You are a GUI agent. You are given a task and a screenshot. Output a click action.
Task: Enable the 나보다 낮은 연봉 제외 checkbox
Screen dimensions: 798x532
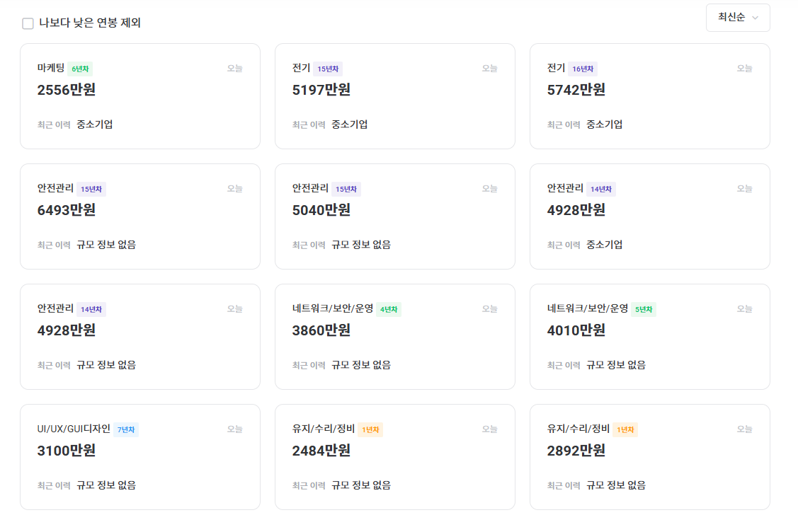tap(28, 23)
